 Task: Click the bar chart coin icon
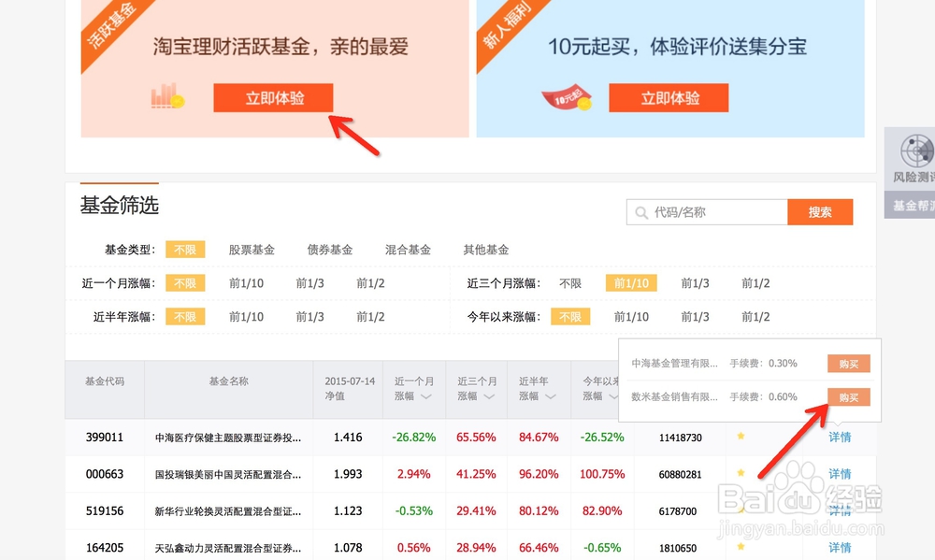tap(167, 95)
